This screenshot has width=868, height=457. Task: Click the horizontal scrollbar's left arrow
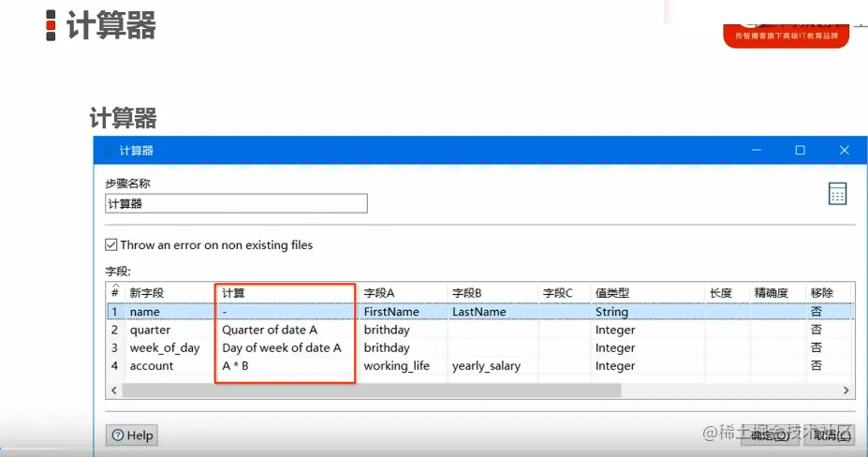[x=114, y=391]
